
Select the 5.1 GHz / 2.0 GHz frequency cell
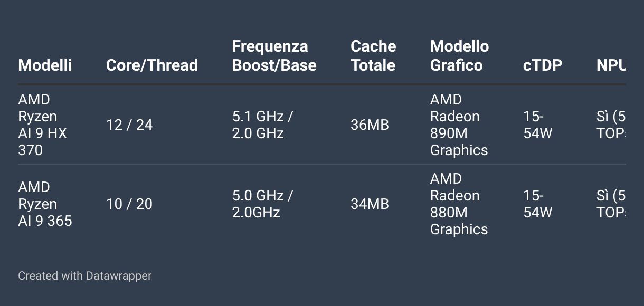click(262, 125)
